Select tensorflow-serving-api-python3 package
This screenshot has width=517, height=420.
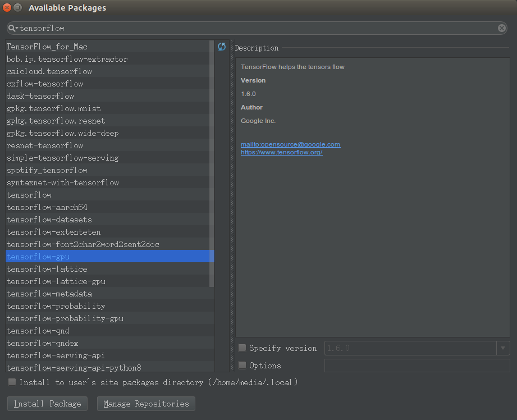pos(110,367)
